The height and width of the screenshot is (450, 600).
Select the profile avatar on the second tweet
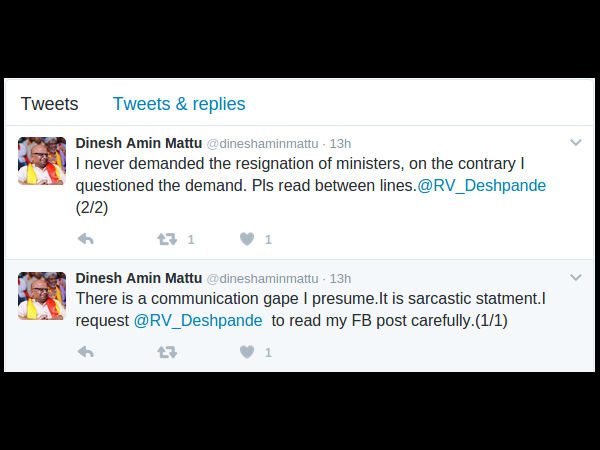click(x=42, y=296)
